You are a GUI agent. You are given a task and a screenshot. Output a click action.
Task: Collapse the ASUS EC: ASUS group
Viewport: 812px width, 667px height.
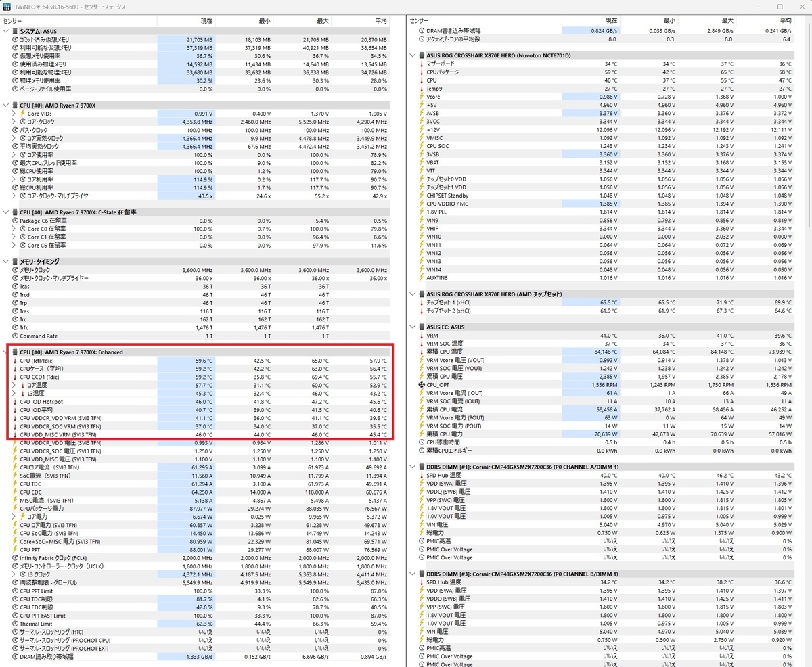coord(413,327)
